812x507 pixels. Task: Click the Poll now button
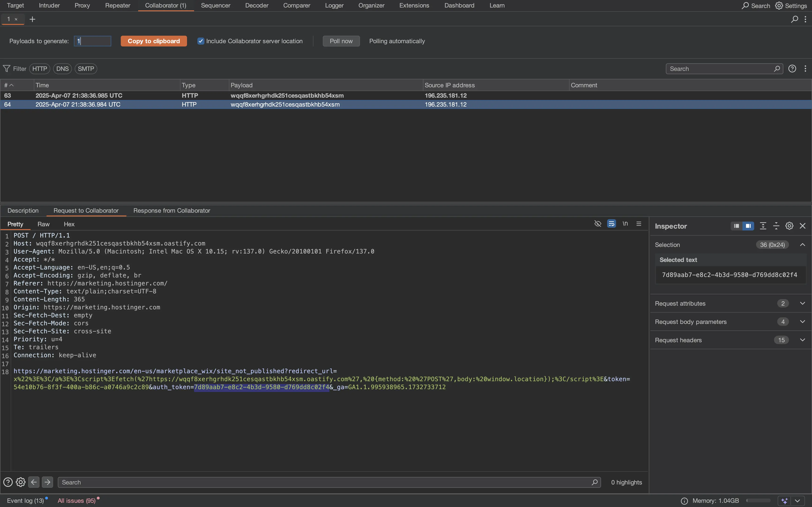[x=341, y=41]
